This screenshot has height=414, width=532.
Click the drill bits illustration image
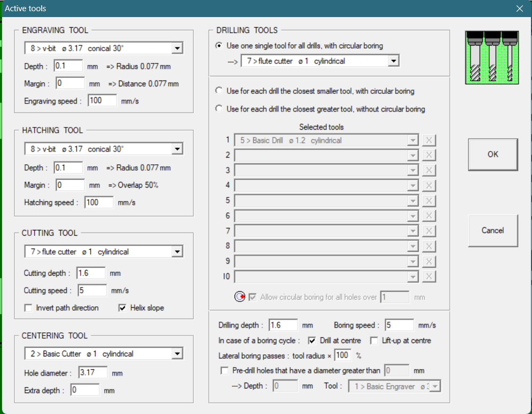pyautogui.click(x=492, y=57)
